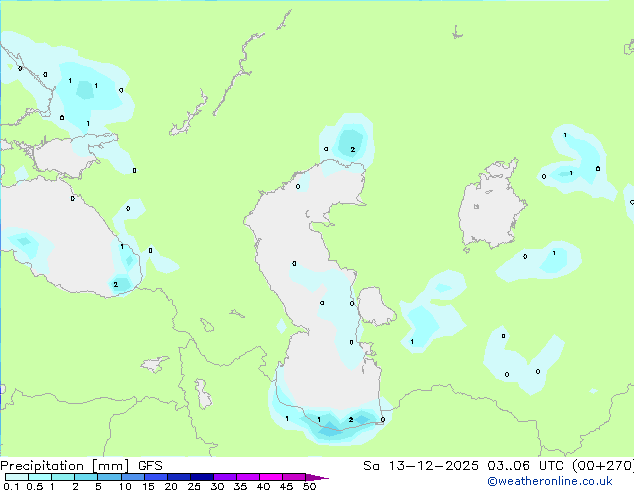Pick the 20–25 mm legend swatch
The image size is (634, 490).
(179, 477)
